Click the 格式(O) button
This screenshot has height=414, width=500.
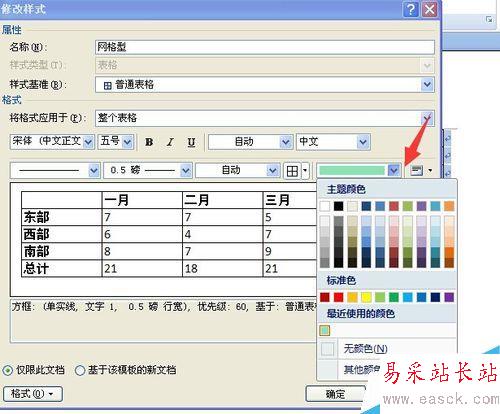click(33, 394)
